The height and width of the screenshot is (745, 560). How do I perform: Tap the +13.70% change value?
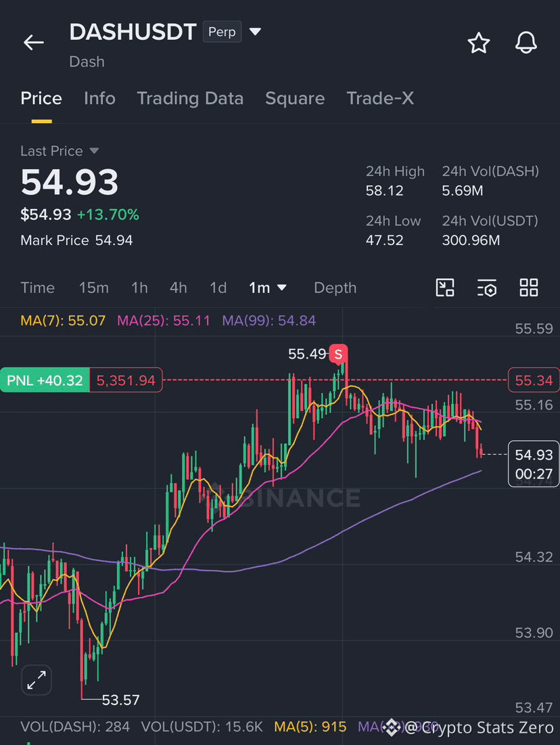tap(108, 215)
